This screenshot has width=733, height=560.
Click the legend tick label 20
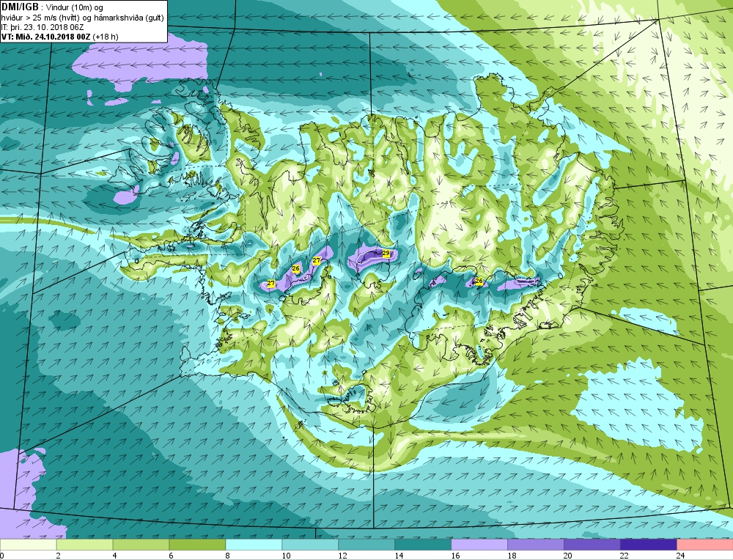tap(569, 556)
